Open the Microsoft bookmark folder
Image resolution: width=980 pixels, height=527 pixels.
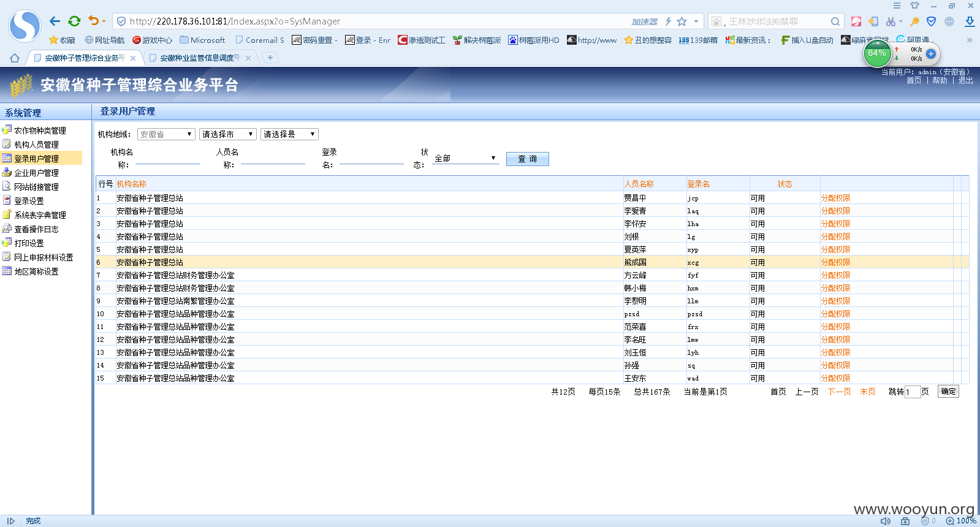[202, 40]
